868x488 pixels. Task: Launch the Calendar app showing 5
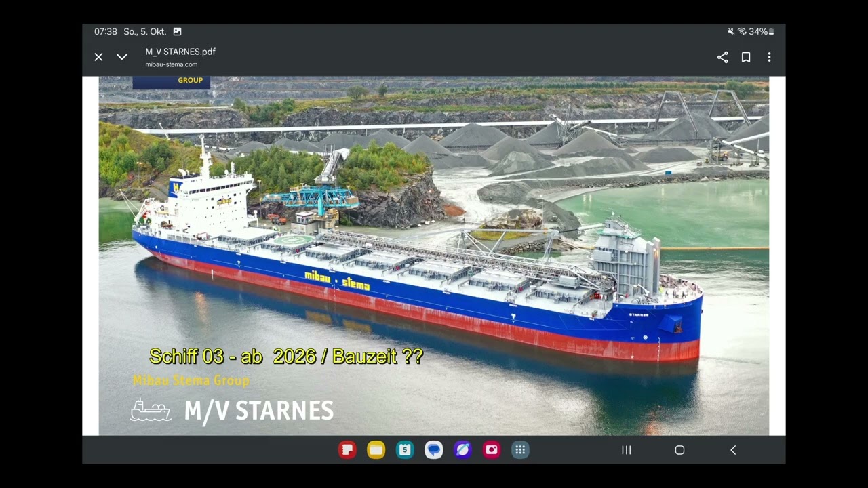pyautogui.click(x=405, y=449)
